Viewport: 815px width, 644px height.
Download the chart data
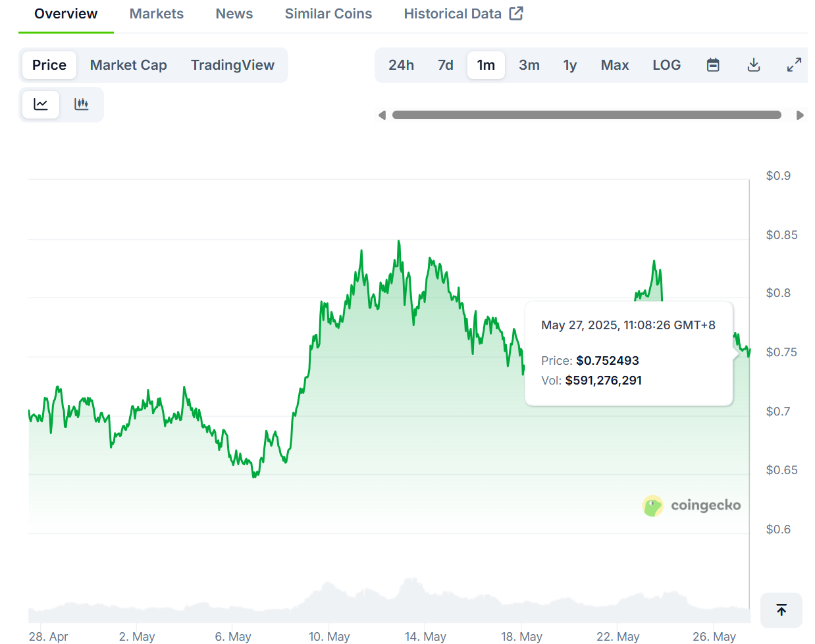[x=754, y=65]
